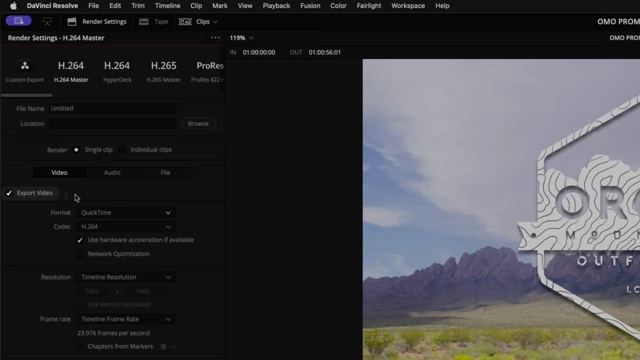Screen dimensions: 640x360
Task: Open Render Settings options three-dot menu
Action: coord(215,38)
